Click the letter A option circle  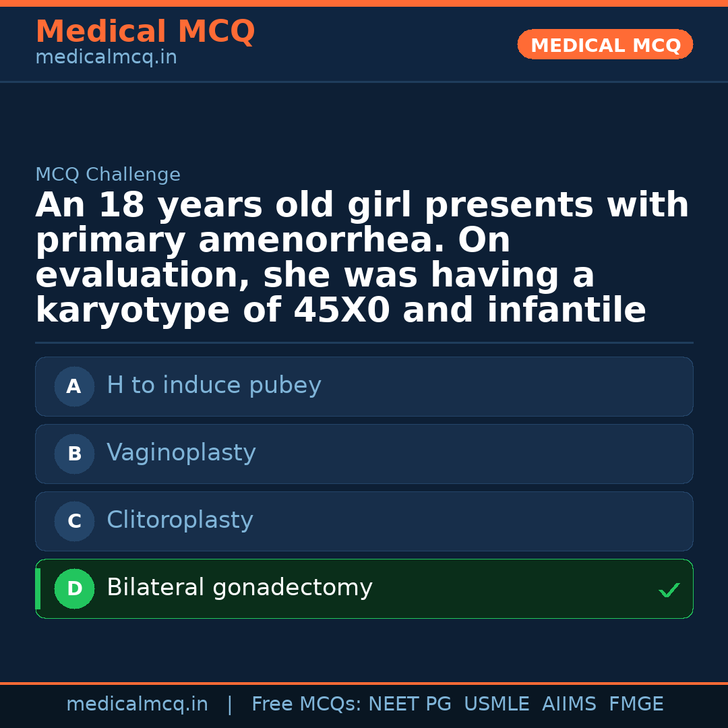click(74, 386)
